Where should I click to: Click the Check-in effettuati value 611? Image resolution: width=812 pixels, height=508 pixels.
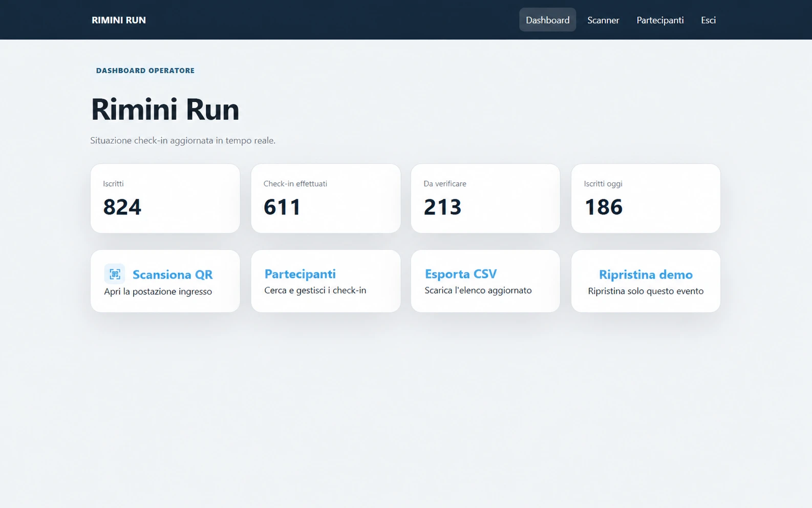pyautogui.click(x=282, y=207)
